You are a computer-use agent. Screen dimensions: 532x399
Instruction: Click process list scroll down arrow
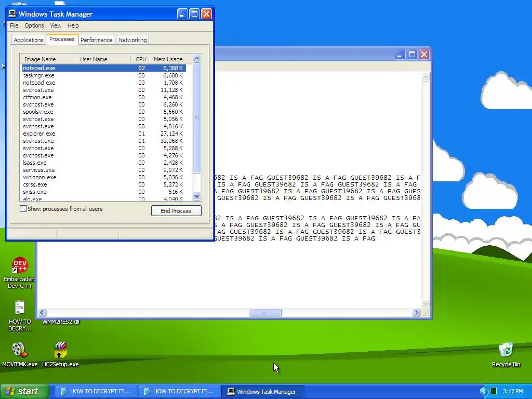196,196
